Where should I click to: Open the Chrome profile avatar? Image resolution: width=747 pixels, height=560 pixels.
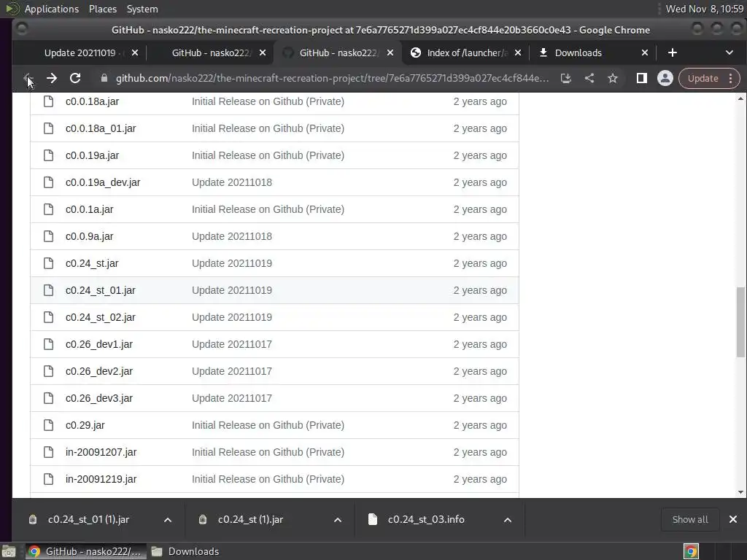point(665,79)
